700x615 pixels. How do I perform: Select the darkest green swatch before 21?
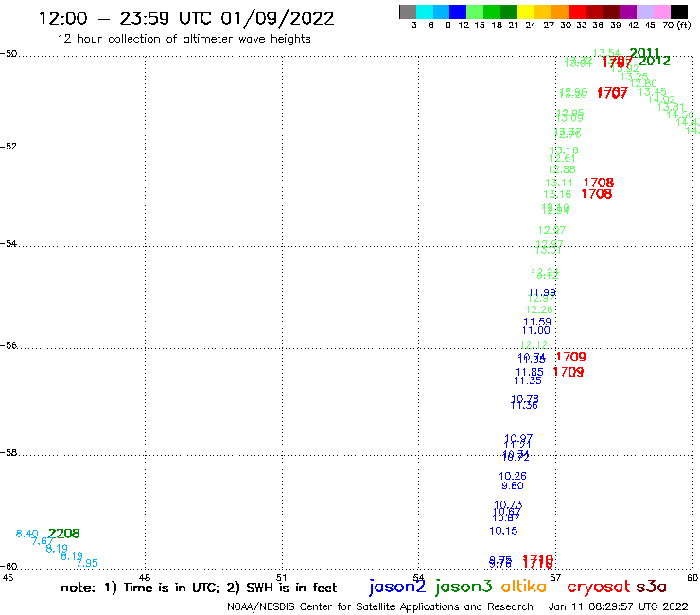pos(509,11)
